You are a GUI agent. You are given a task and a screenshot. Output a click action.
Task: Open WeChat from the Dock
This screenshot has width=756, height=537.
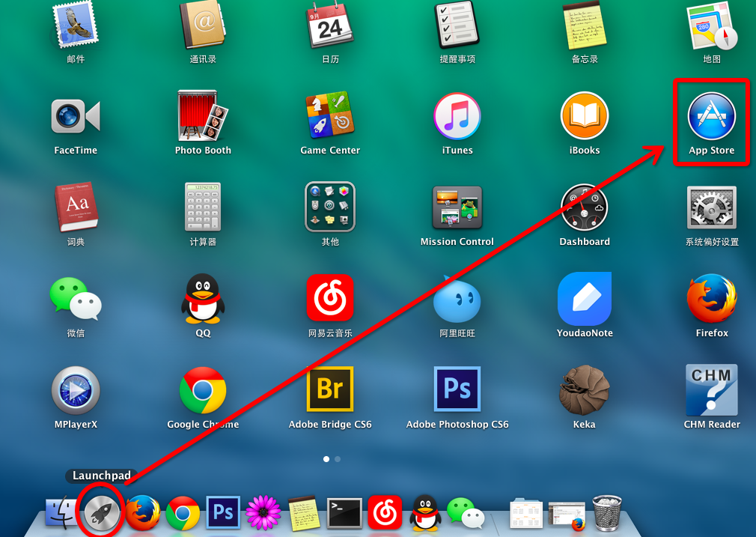click(x=466, y=514)
